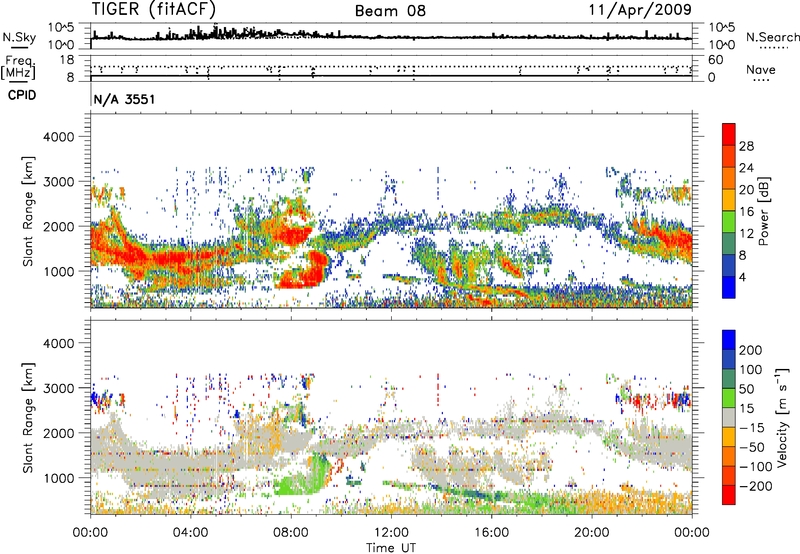This screenshot has height=554, width=800.
Task: Click the 04:00 time tick label
Action: point(191,533)
